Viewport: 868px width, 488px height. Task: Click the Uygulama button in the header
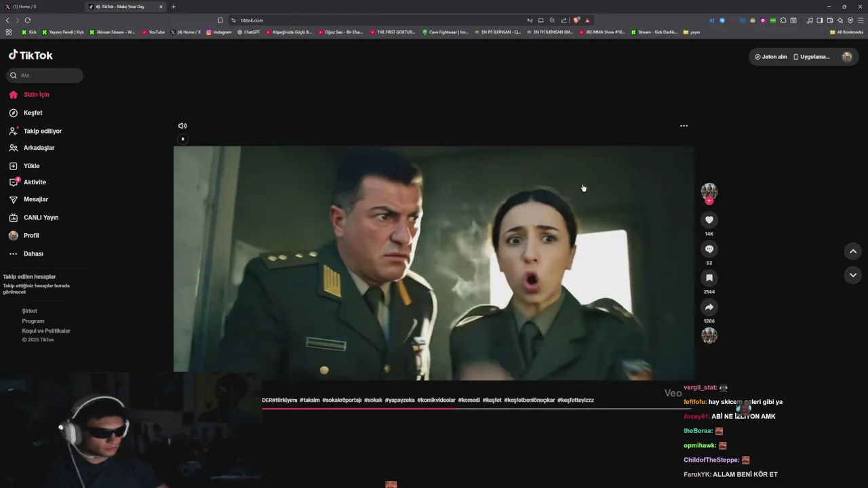click(x=811, y=57)
